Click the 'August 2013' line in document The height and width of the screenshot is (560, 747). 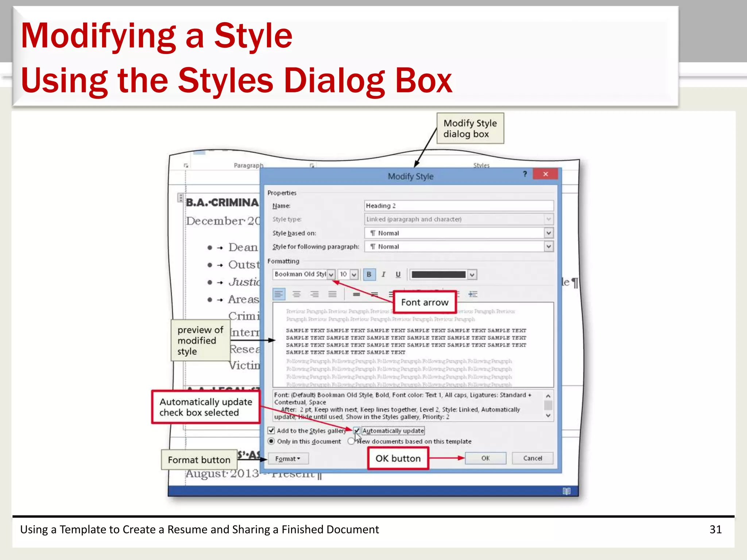[222, 474]
